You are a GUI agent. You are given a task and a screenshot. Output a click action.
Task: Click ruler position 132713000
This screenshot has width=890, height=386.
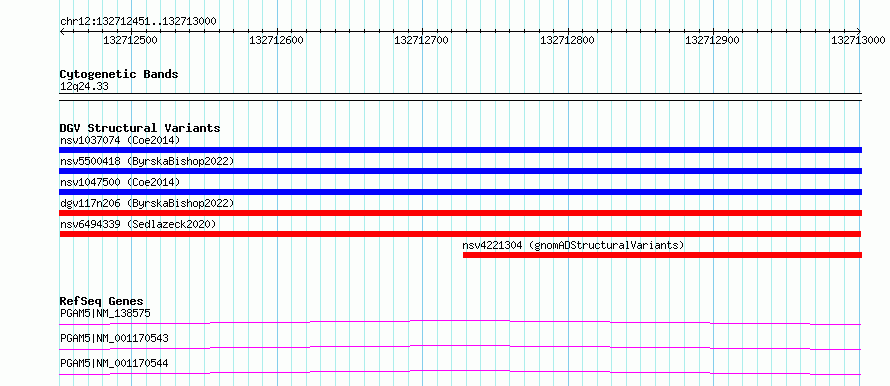tap(858, 40)
